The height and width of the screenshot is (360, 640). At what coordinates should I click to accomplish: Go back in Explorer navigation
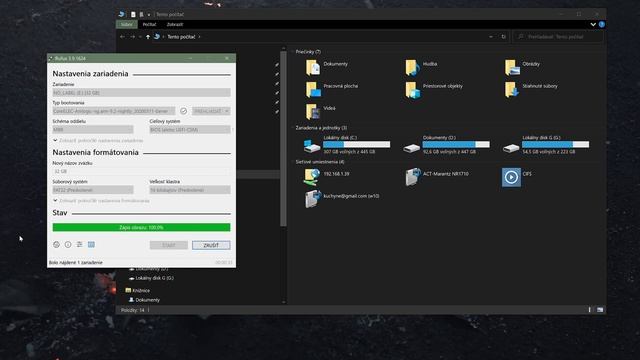coord(122,37)
